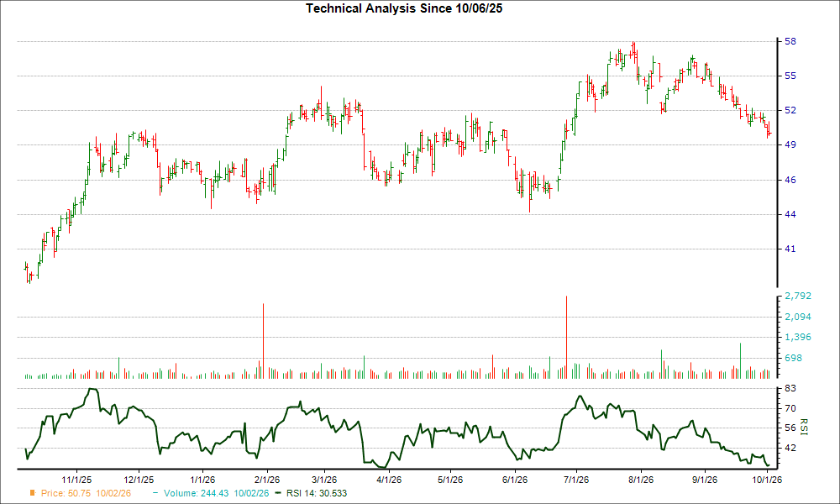
Task: Select the 4/1/26 date label
Action: [389, 480]
